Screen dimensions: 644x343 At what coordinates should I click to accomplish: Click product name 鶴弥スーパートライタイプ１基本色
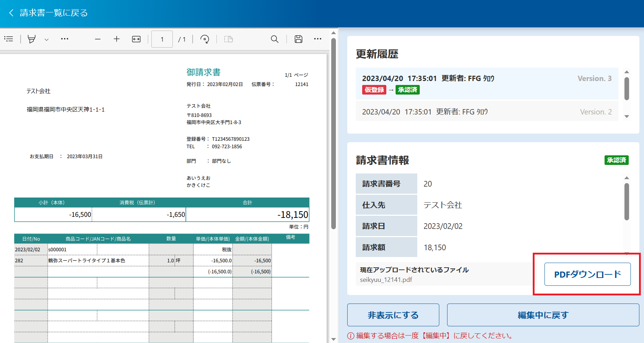(87, 261)
